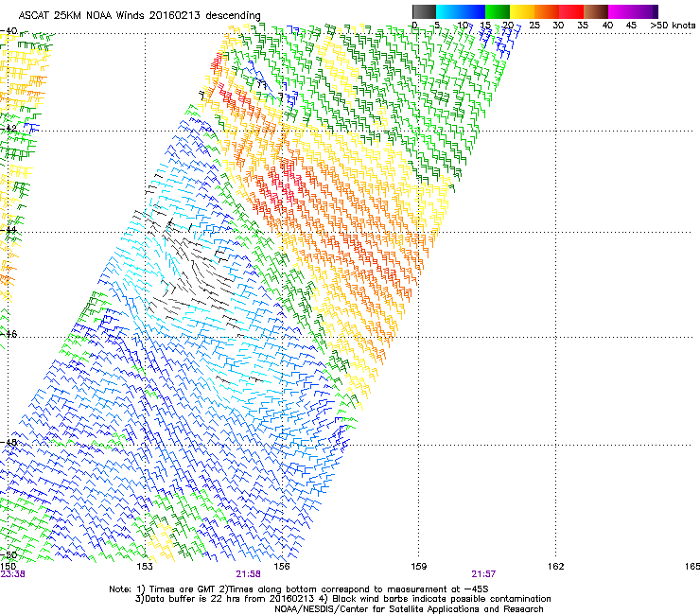Click the longitude label '156'
The image size is (700, 615).
pos(282,567)
